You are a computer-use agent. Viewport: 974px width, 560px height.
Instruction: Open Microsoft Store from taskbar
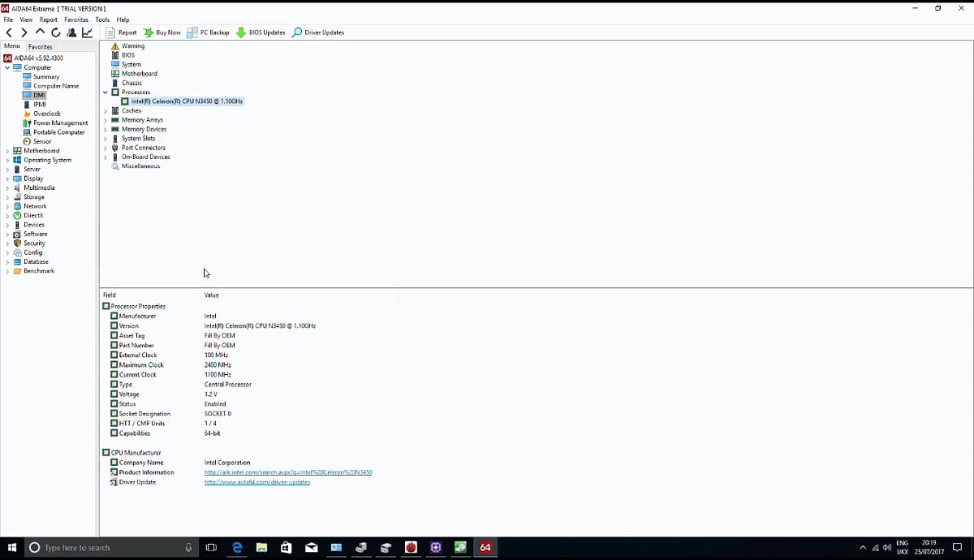coord(287,548)
